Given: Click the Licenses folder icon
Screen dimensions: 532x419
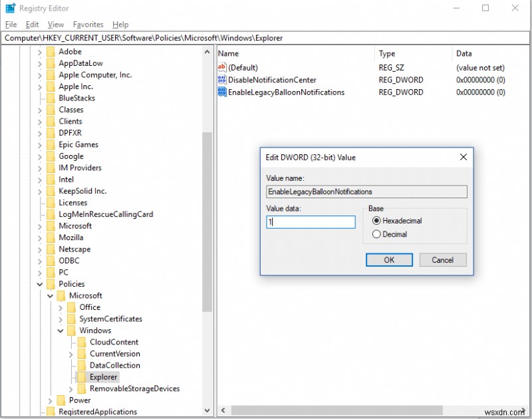Looking at the screenshot, I should [51, 203].
